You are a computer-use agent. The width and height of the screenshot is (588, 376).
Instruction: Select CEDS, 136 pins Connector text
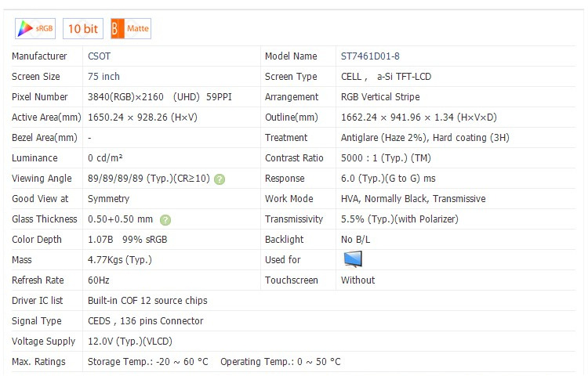pyautogui.click(x=146, y=321)
